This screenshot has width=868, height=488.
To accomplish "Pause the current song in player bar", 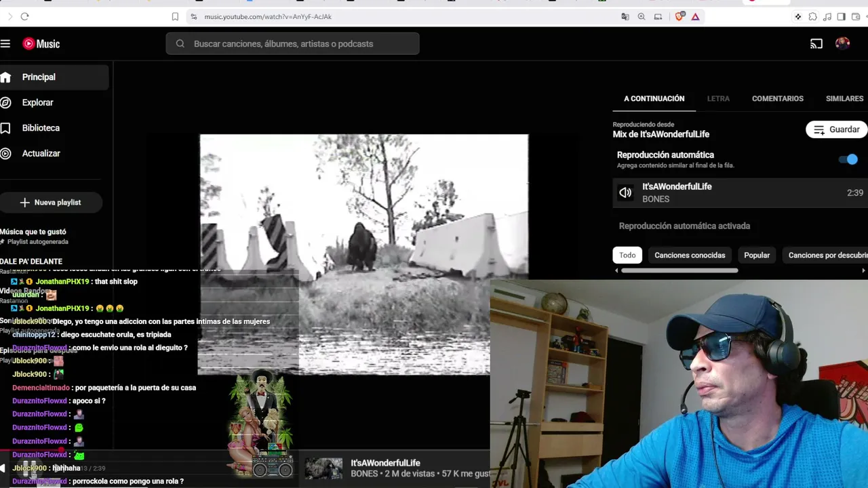I will click(31, 468).
